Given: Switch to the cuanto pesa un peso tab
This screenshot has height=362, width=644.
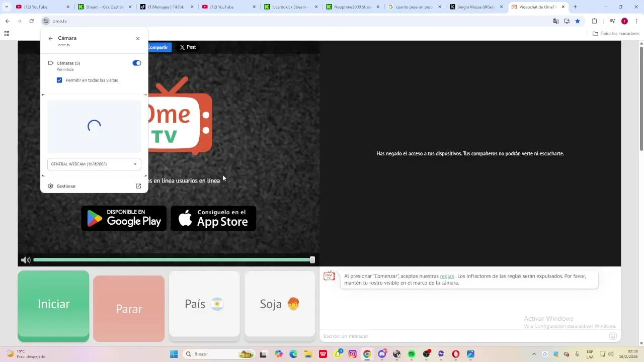Looking at the screenshot, I should (414, 7).
